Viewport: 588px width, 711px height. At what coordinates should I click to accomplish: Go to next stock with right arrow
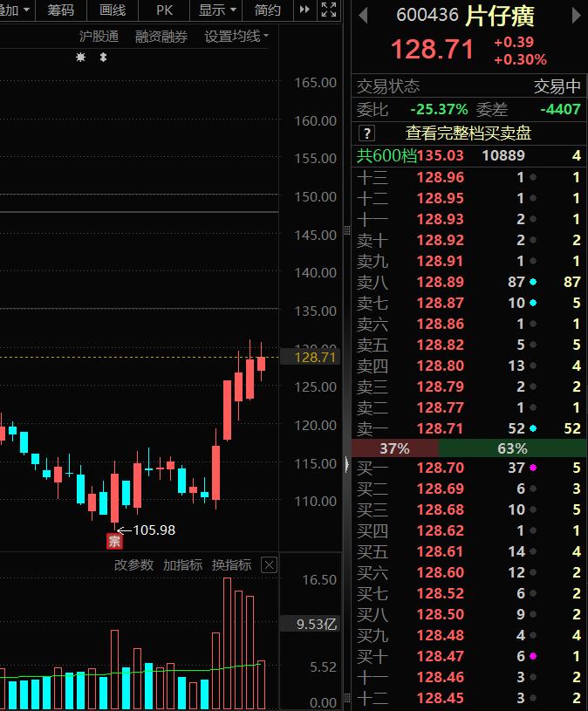(576, 16)
